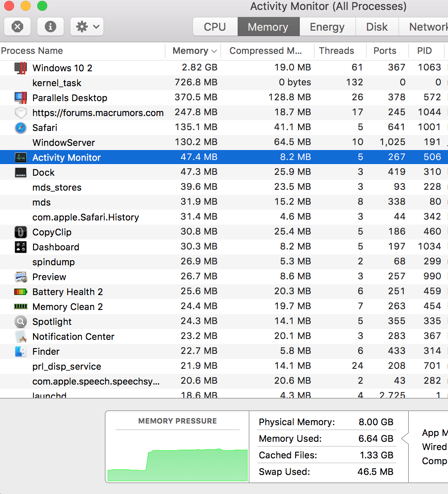Click the Activity Monitor process icon
This screenshot has height=494, width=448.
point(20,157)
